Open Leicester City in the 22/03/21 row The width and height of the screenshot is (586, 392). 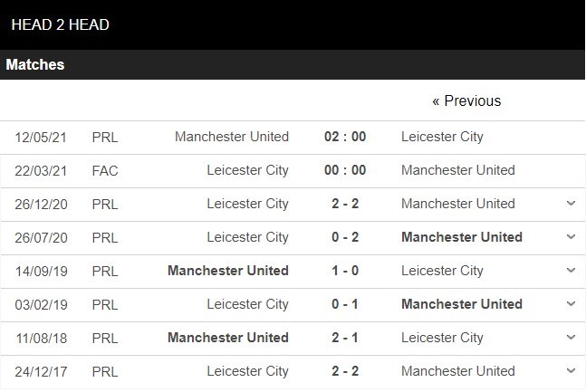247,170
